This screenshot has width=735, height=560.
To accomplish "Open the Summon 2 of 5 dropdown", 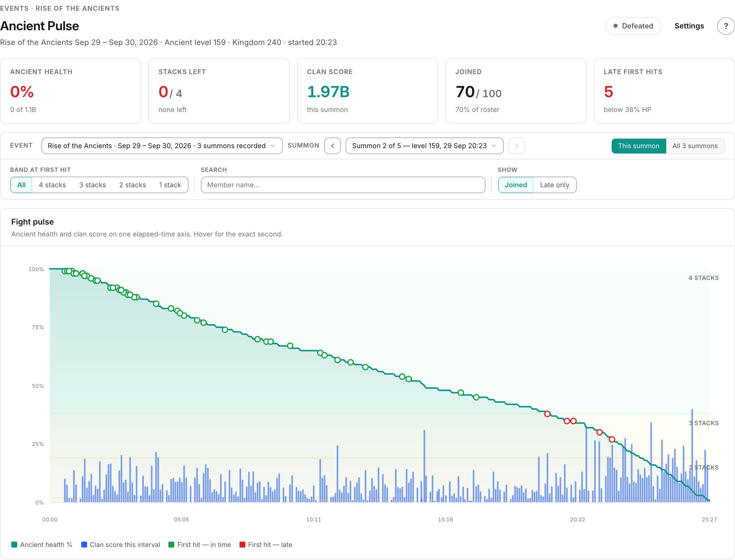I will point(424,146).
